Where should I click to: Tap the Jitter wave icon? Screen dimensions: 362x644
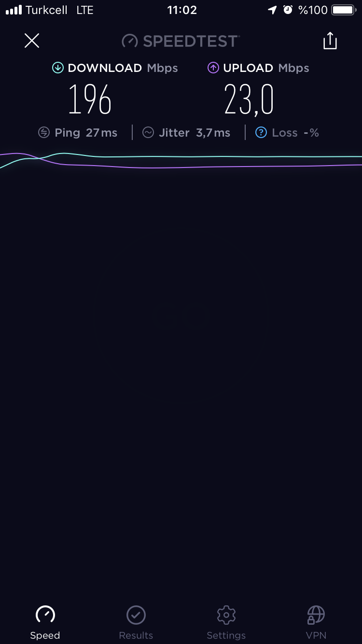[148, 133]
